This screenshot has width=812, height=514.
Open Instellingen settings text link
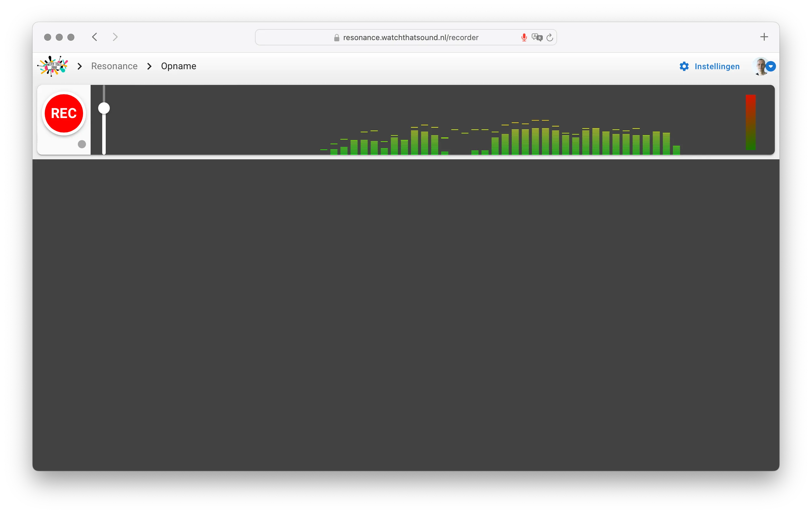(717, 67)
